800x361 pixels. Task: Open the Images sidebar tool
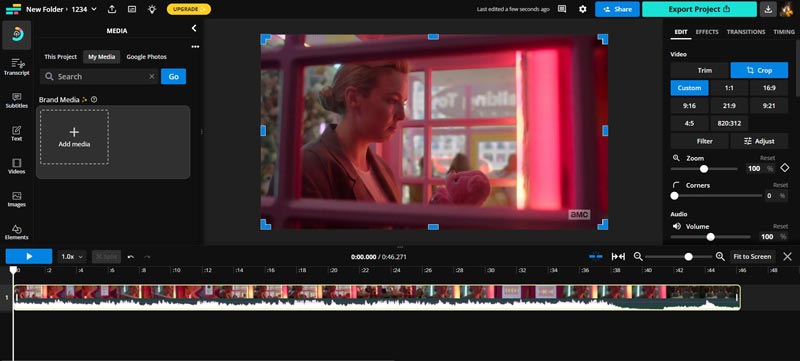[x=17, y=199]
